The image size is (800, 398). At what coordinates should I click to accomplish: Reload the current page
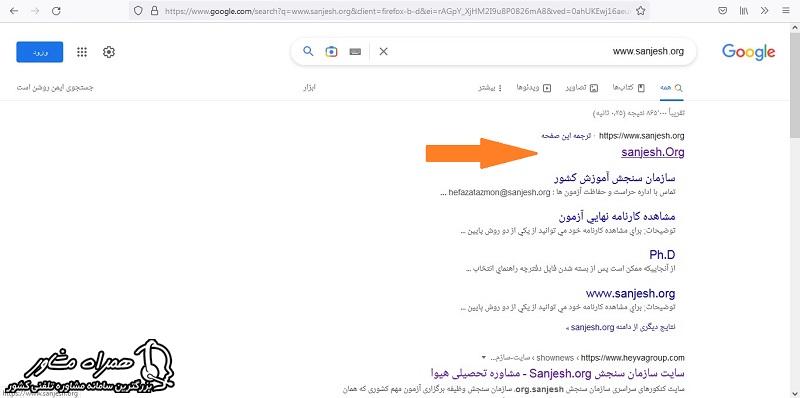pyautogui.click(x=57, y=10)
